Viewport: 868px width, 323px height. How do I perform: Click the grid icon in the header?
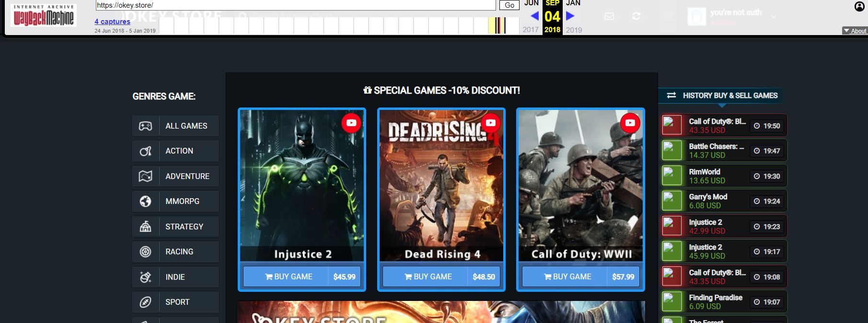[x=668, y=17]
